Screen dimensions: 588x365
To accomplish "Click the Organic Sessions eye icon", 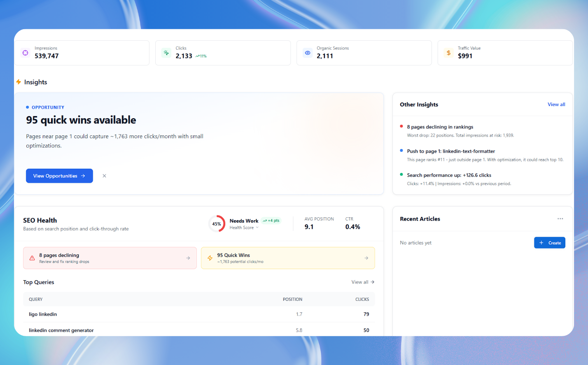I will coord(308,53).
